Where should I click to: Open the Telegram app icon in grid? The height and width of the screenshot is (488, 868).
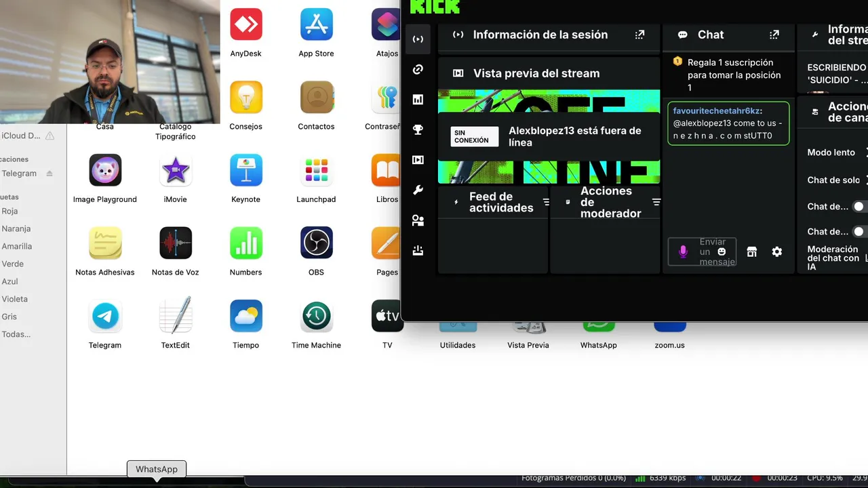pyautogui.click(x=105, y=316)
